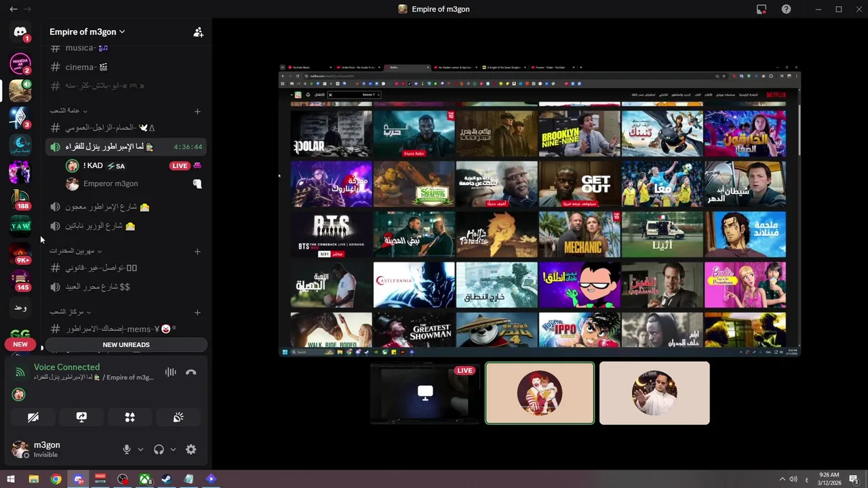Screen dimensions: 868x488
Task: Open m3gon's profile avatar
Action: coord(20,449)
